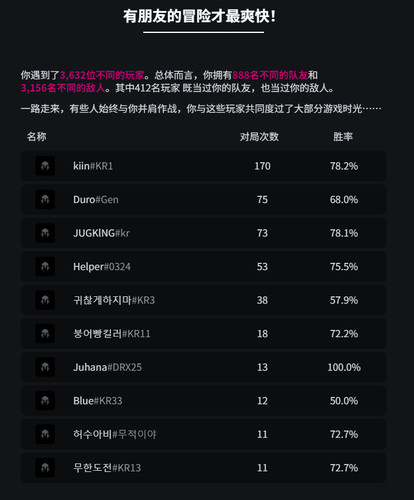The height and width of the screenshot is (500, 414).
Task: Open the avatar icon for JUGKING#kr
Action: [45, 233]
